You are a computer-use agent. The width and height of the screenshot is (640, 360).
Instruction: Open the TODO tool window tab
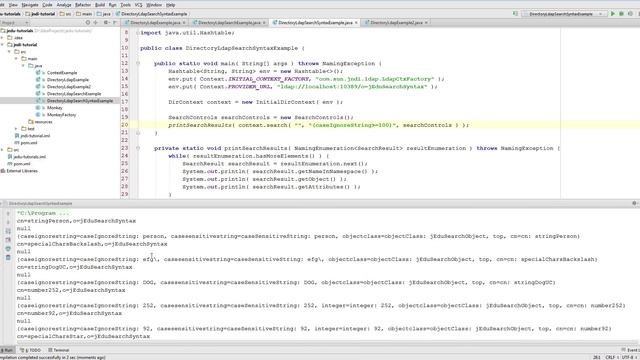pos(31,350)
